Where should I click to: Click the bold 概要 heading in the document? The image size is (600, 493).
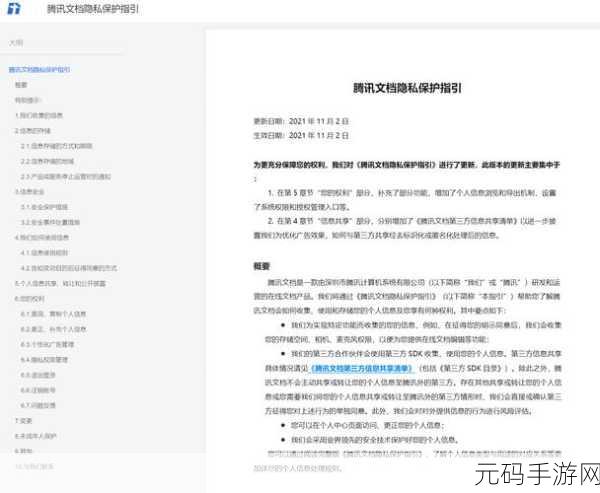262,266
